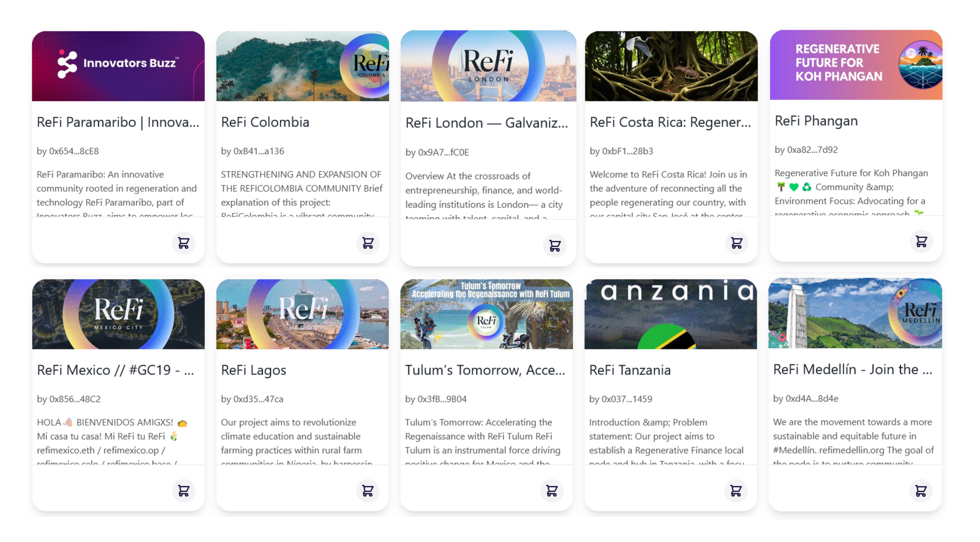Screen dimensions: 980x542
Task: Add Tulum's Tomorrow project to cart
Action: (x=551, y=491)
